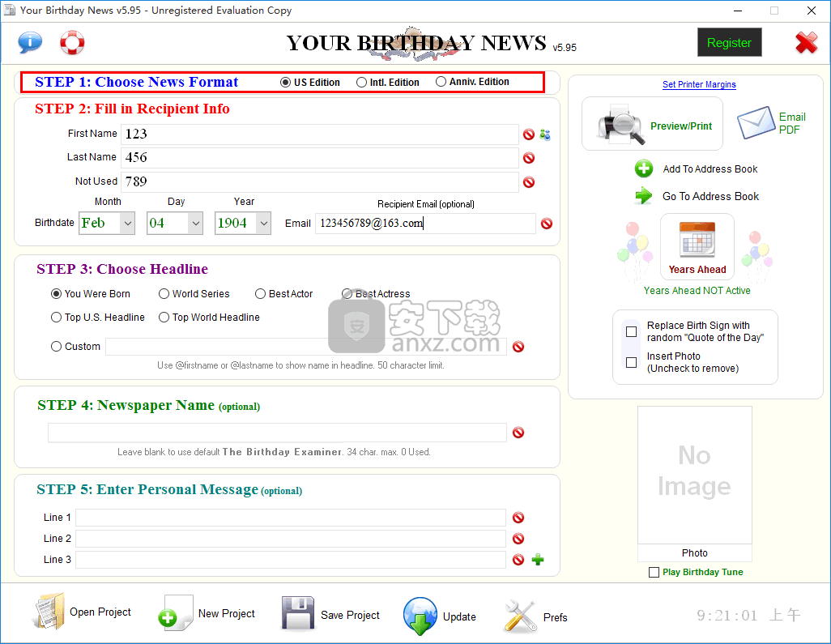Clear the First Name field with red icon

tap(529, 134)
